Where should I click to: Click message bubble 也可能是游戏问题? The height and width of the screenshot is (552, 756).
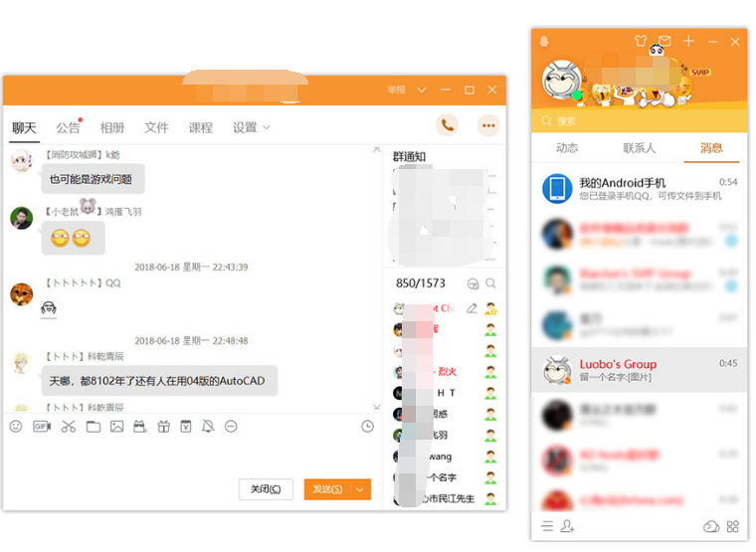tap(94, 179)
